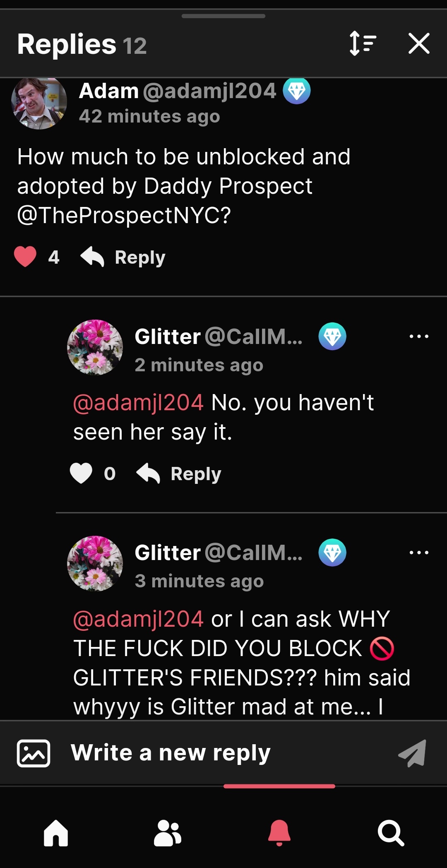Open options menu for Glitter's 3-minute reply
Screen dimensions: 447x868
coord(419,552)
